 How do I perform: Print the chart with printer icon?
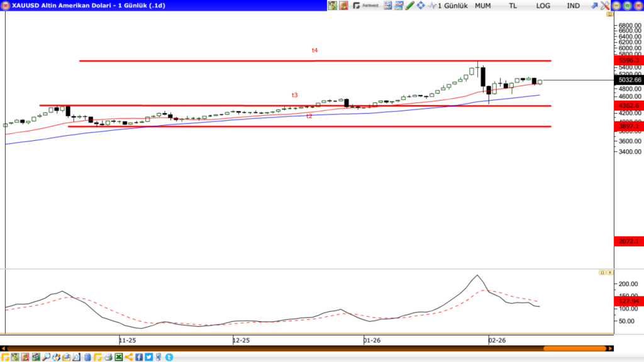click(x=108, y=357)
